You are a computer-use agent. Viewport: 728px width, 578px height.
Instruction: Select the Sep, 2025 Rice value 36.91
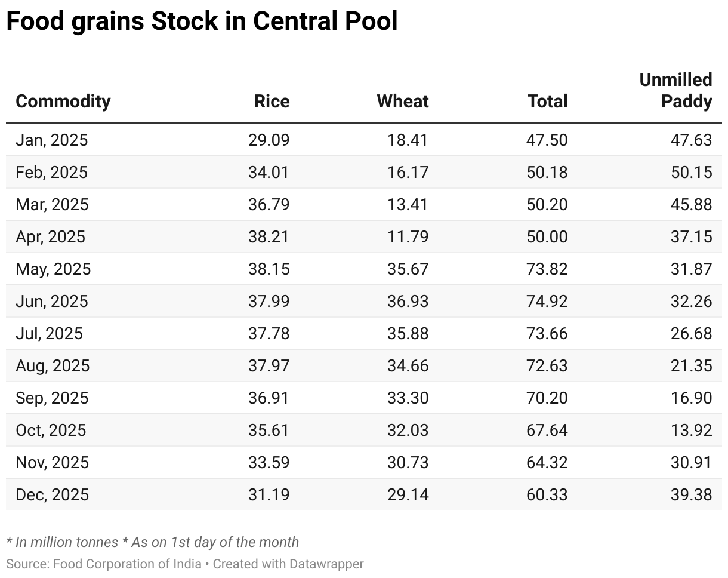click(x=269, y=398)
